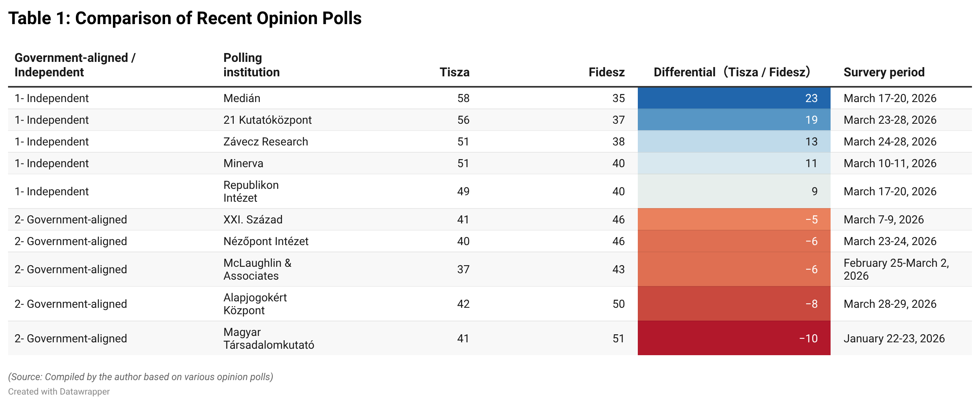The height and width of the screenshot is (405, 980).
Task: Click the light blue 13 differential cell
Action: (x=734, y=142)
